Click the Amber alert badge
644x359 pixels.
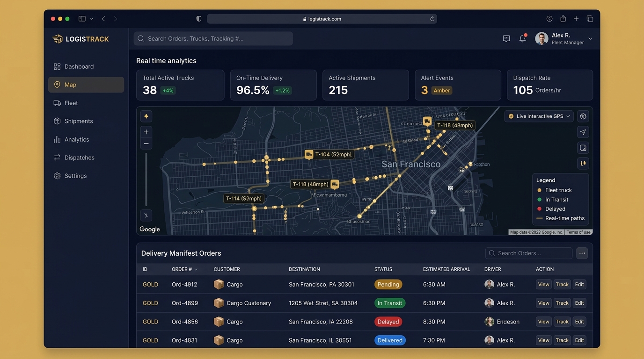click(441, 91)
